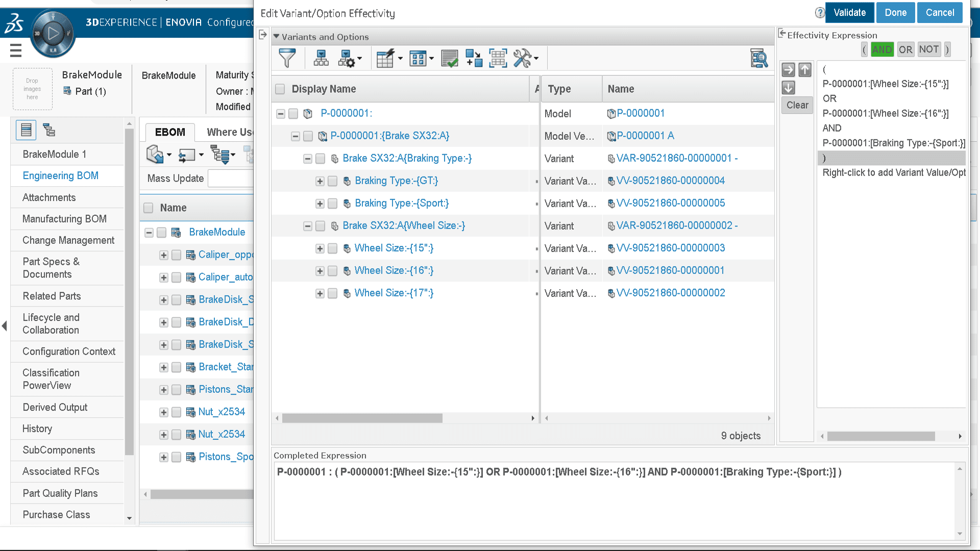Check the Wheel Size 17" row checkbox
Image resolution: width=980 pixels, height=551 pixels.
332,293
